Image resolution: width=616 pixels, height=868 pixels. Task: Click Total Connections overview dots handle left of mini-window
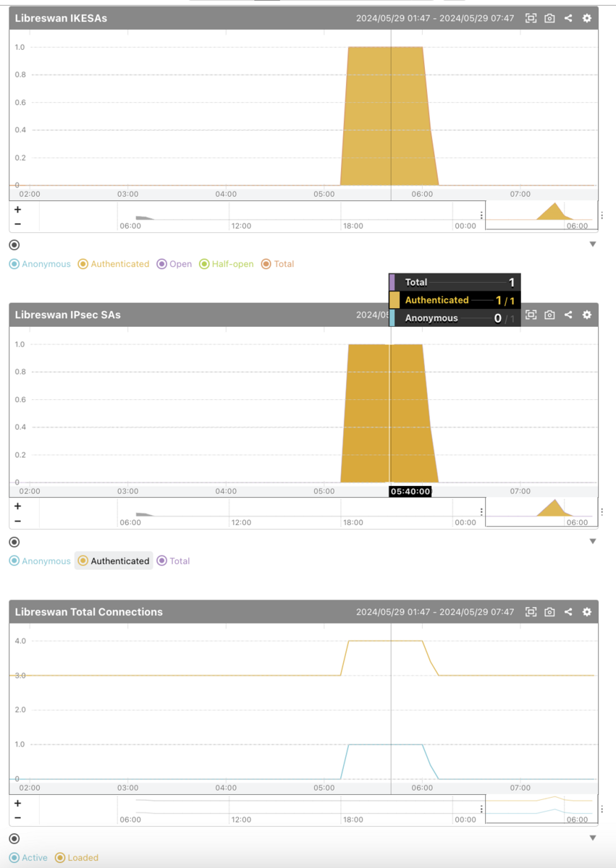click(x=481, y=809)
